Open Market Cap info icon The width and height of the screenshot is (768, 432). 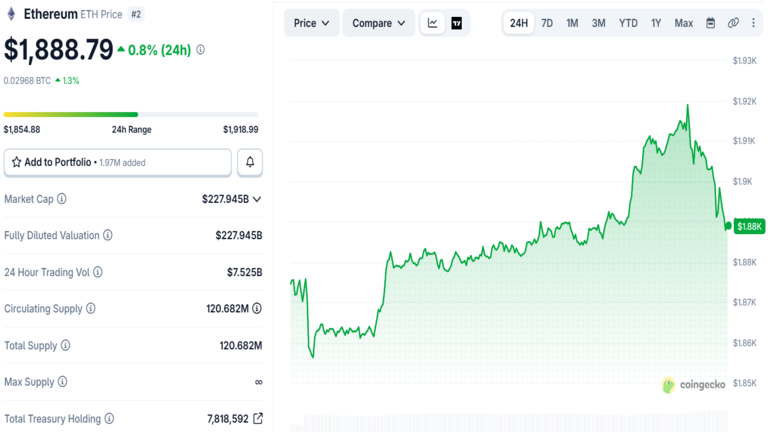tap(62, 199)
